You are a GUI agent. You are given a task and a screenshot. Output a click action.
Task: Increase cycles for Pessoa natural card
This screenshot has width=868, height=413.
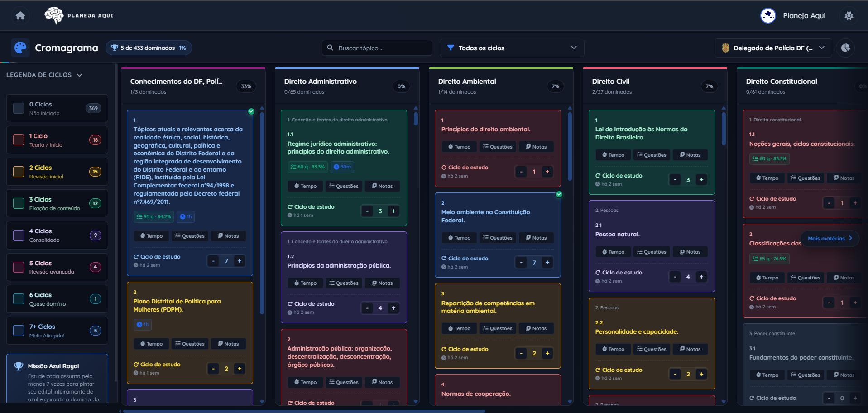pyautogui.click(x=701, y=277)
